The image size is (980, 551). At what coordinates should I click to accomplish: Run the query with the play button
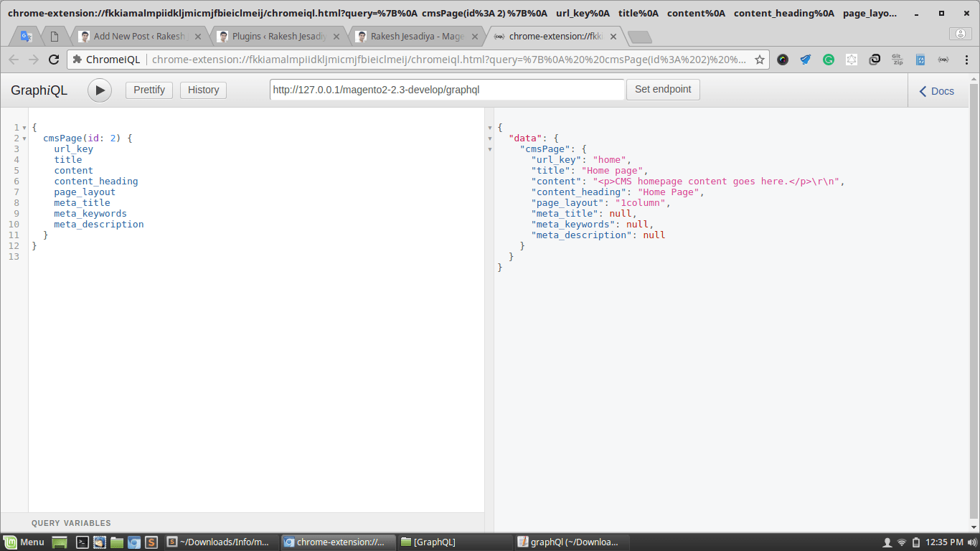click(x=100, y=90)
